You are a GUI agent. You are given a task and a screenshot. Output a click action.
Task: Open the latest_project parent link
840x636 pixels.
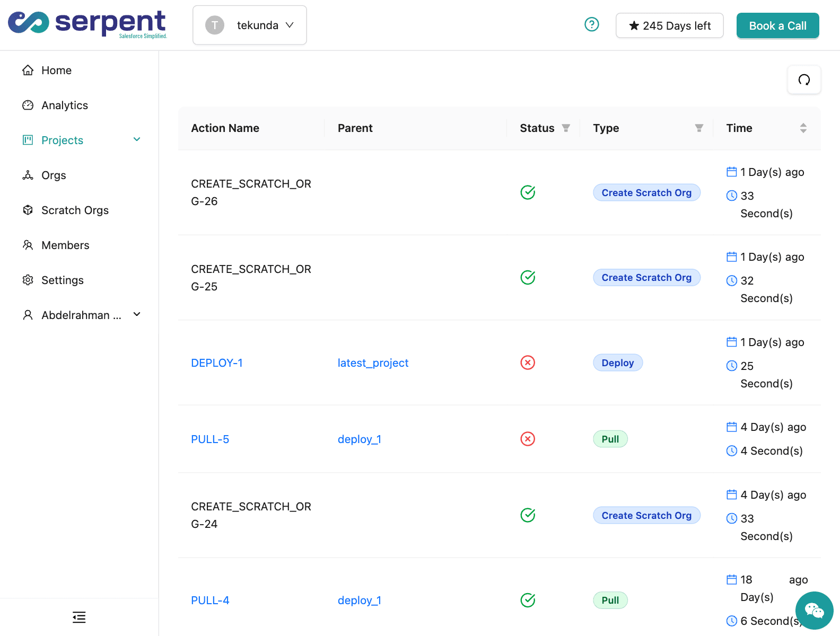(373, 363)
